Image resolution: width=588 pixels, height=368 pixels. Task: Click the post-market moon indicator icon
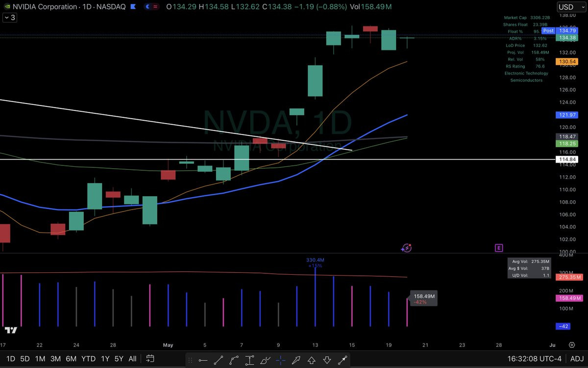point(147,7)
